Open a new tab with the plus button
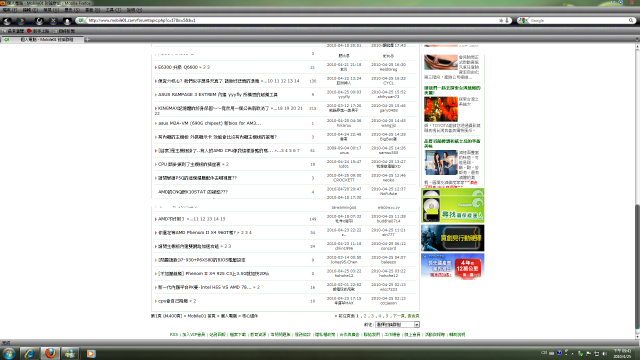640x360 pixels. click(x=87, y=40)
